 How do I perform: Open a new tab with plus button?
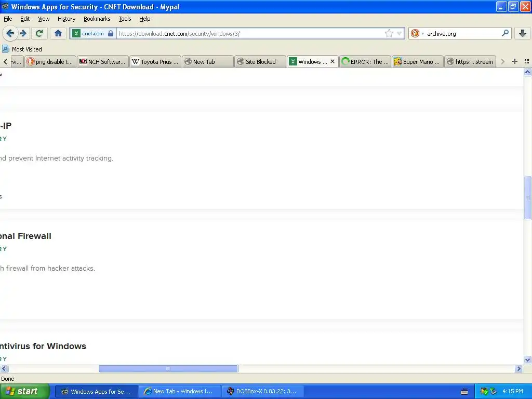[515, 61]
